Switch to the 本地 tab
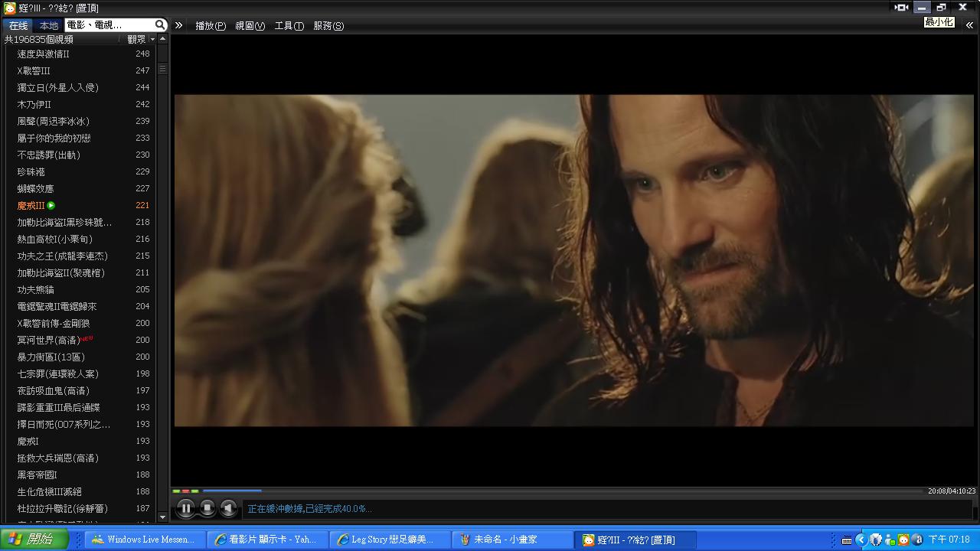 (49, 25)
